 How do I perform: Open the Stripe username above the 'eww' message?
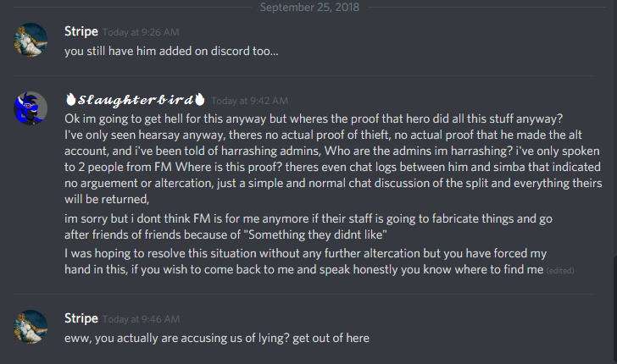[81, 318]
